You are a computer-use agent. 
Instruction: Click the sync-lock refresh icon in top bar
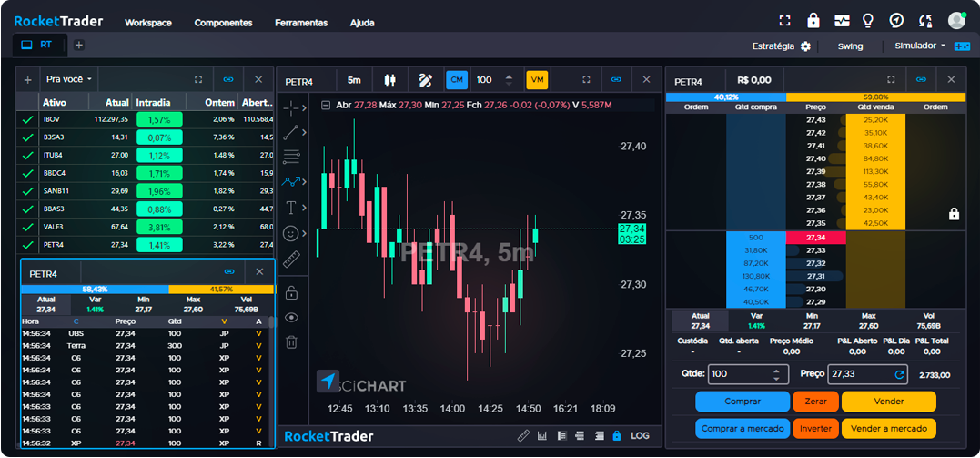point(925,21)
